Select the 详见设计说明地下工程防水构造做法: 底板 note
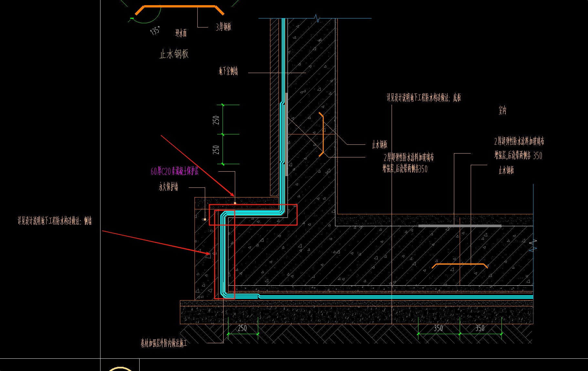Screen dimensions: 588x371 point(424,98)
